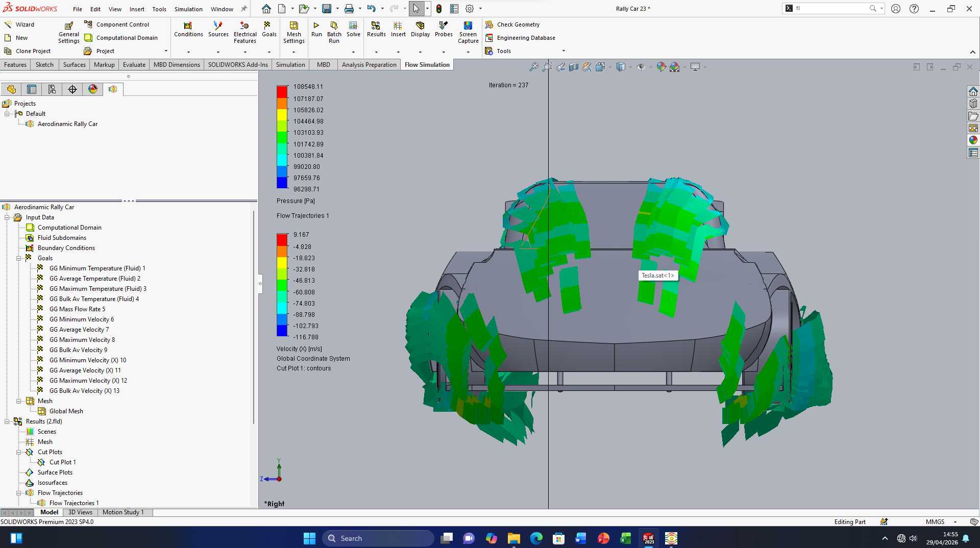Click Clone Project
980x548 pixels.
28,51
